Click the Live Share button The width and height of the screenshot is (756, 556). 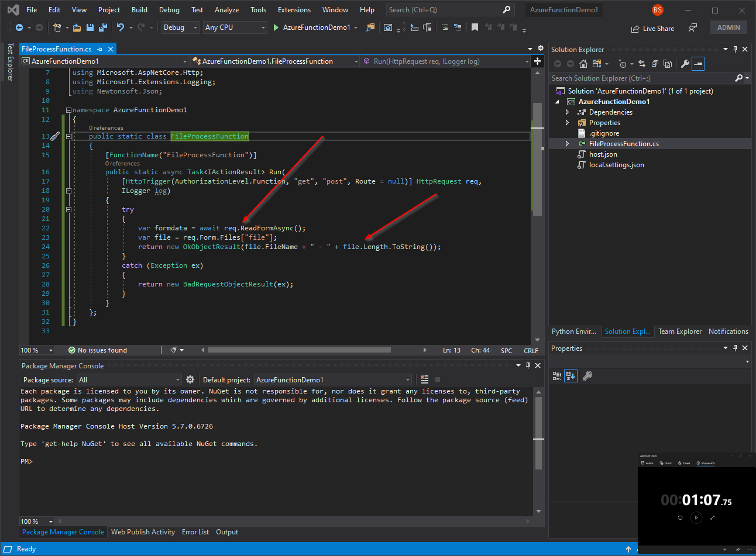pos(652,29)
